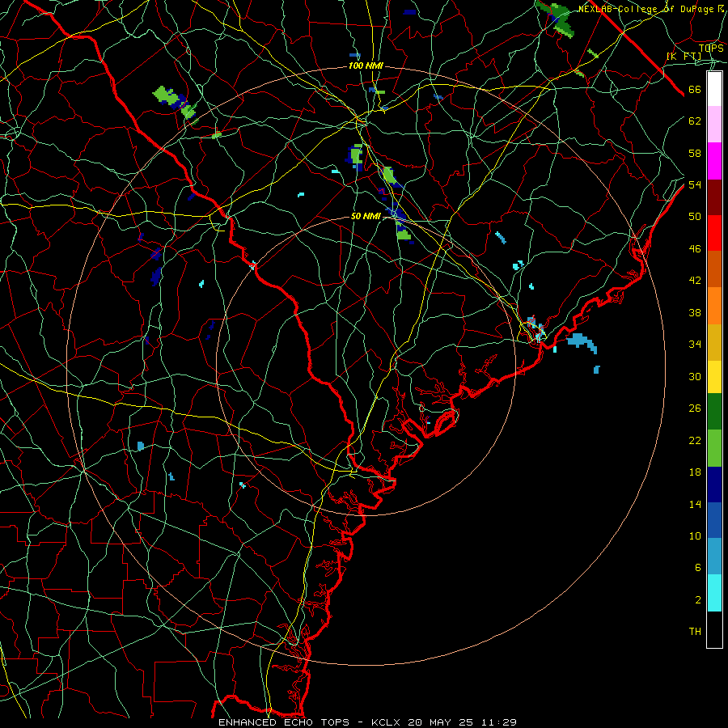This screenshot has width=728, height=728.
Task: Click legend value 30
Action: pos(695,376)
